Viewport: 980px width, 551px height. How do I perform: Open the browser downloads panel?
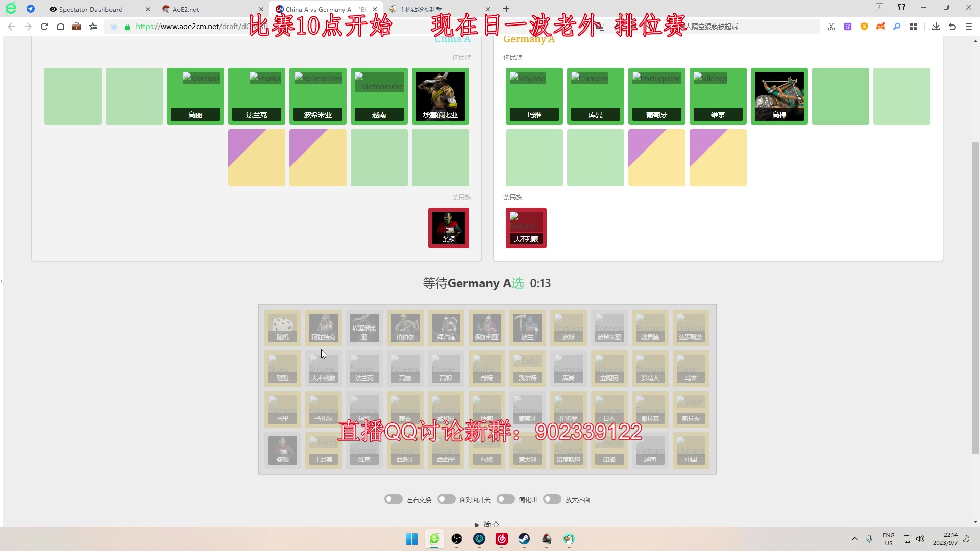(936, 27)
